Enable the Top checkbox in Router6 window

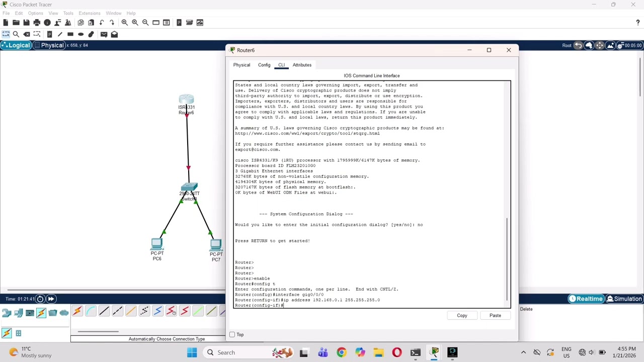[232, 334]
